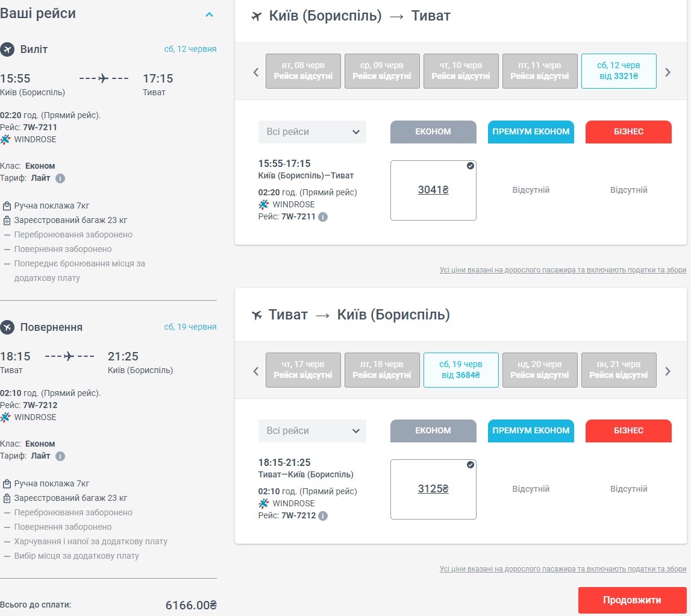Viewport: 691px width, 616px height.
Task: Open outbound Всі рейси dropdown
Action: 312,132
